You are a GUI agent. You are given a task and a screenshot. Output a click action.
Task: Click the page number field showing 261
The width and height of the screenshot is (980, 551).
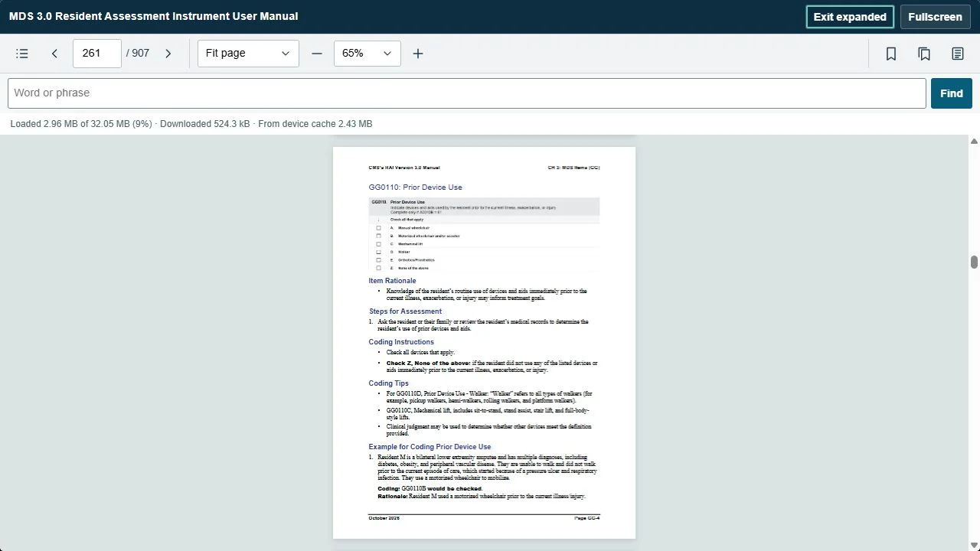pyautogui.click(x=97, y=54)
